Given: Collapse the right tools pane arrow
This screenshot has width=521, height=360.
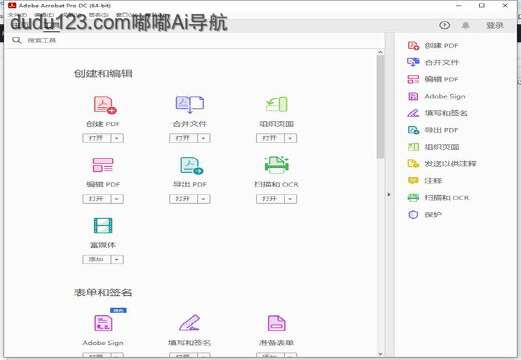Looking at the screenshot, I should [389, 195].
